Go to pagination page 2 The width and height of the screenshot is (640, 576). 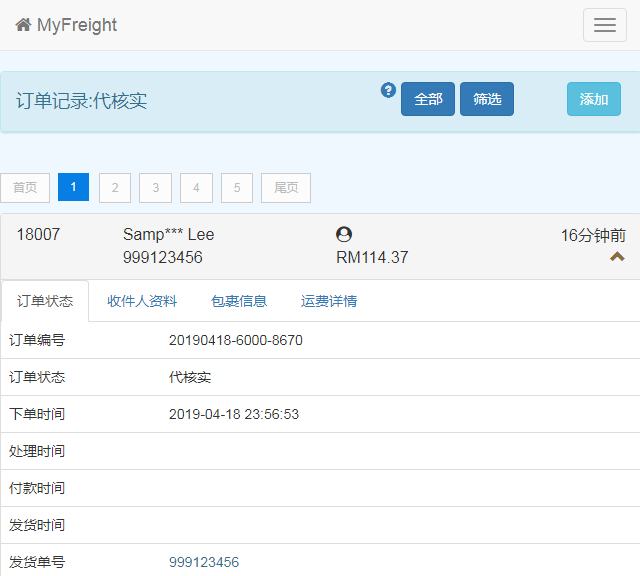[115, 188]
